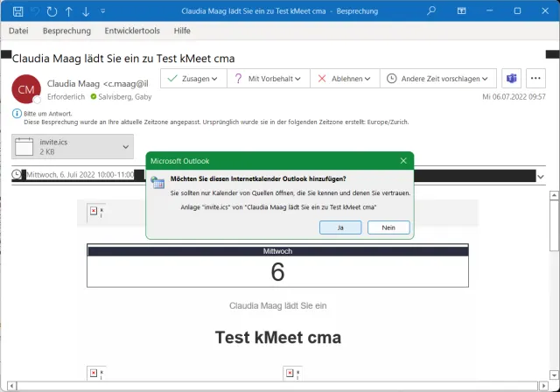Open the Besprechung tab
This screenshot has width=560, height=392.
pyautogui.click(x=66, y=31)
